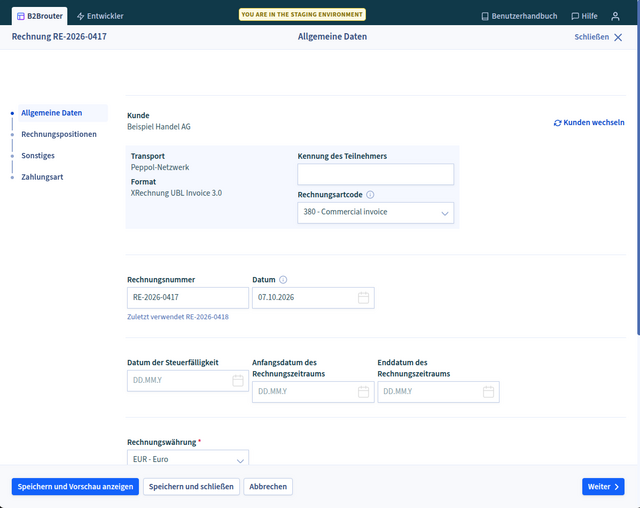Click the Enddatum des Rechnungszeitraums date input
Viewport: 640px width, 508px height.
[x=438, y=392]
